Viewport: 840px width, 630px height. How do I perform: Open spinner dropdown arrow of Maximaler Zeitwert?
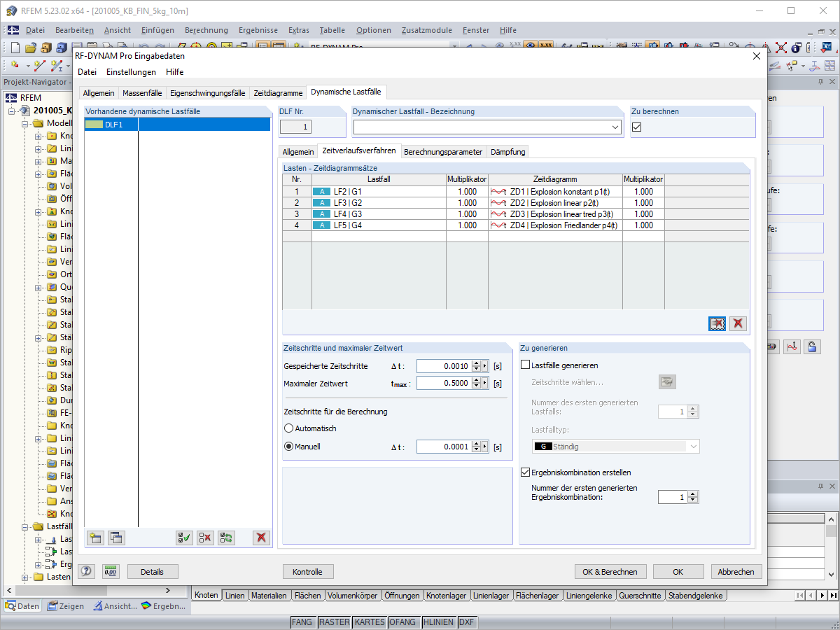[x=484, y=383]
